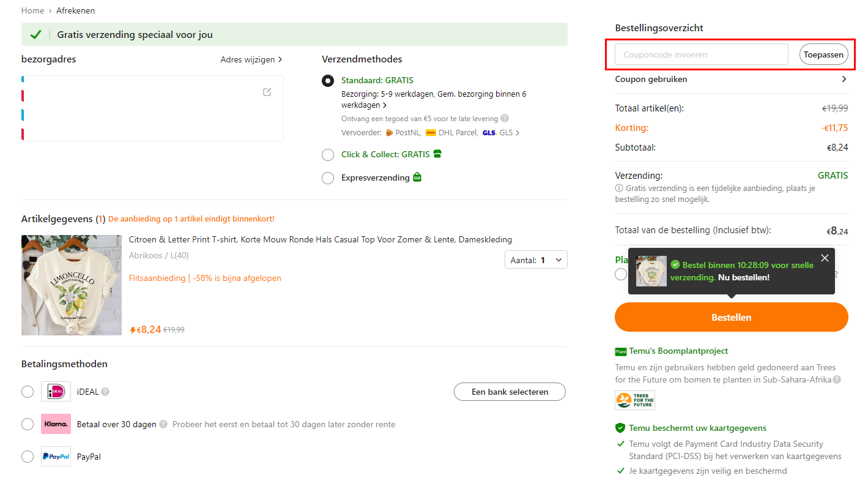Click the Expresverzending bag icon
This screenshot has height=478, width=868.
click(417, 177)
